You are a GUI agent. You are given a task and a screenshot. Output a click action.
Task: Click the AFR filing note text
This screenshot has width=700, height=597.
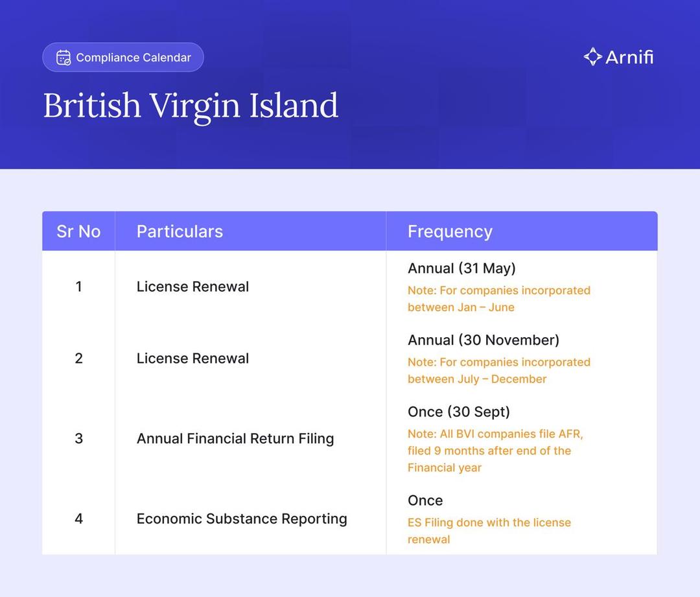[x=495, y=451]
